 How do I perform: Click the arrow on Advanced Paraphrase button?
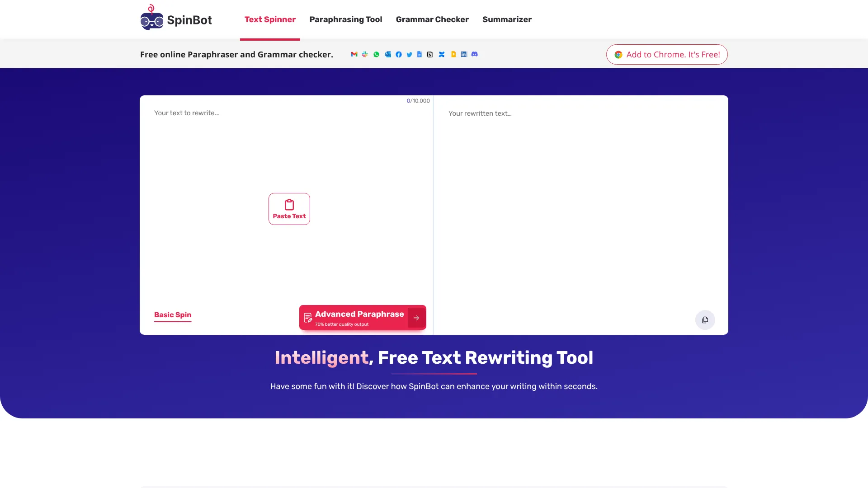416,318
